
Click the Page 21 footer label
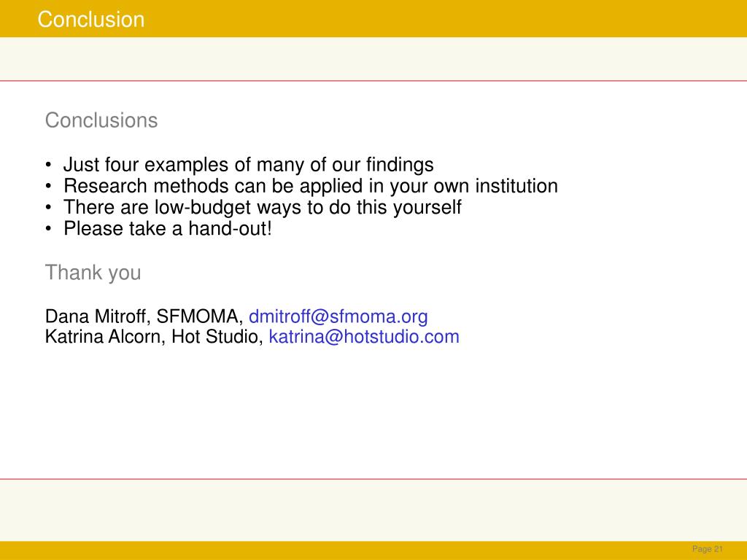click(x=708, y=549)
